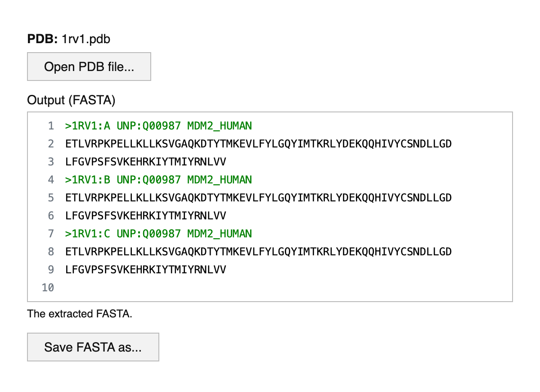The width and height of the screenshot is (540, 392).
Task: Click the "Open PDB file..." button
Action: pyautogui.click(x=89, y=67)
